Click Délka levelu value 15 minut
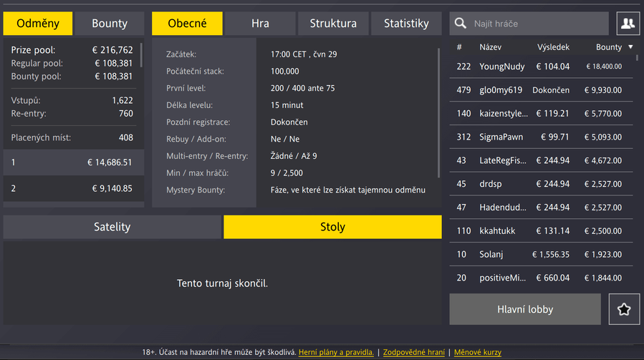 tap(287, 105)
